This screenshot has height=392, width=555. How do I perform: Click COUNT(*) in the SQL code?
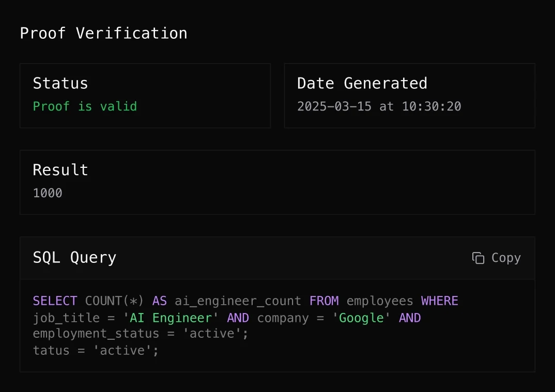115,301
